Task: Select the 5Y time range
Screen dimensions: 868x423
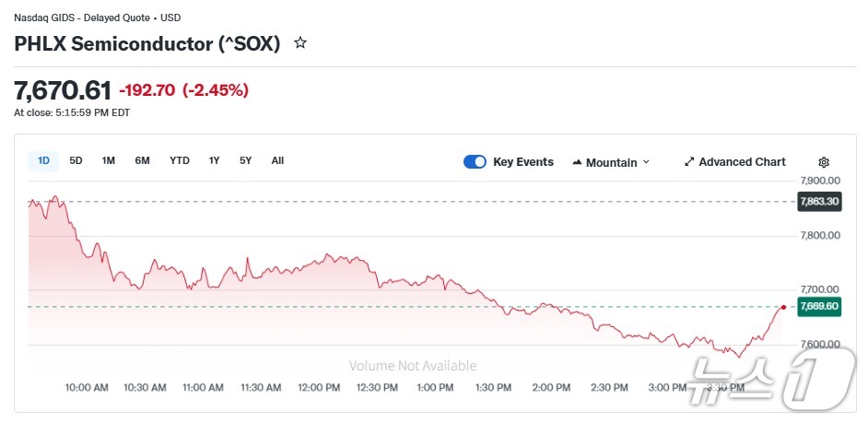Action: pos(245,161)
